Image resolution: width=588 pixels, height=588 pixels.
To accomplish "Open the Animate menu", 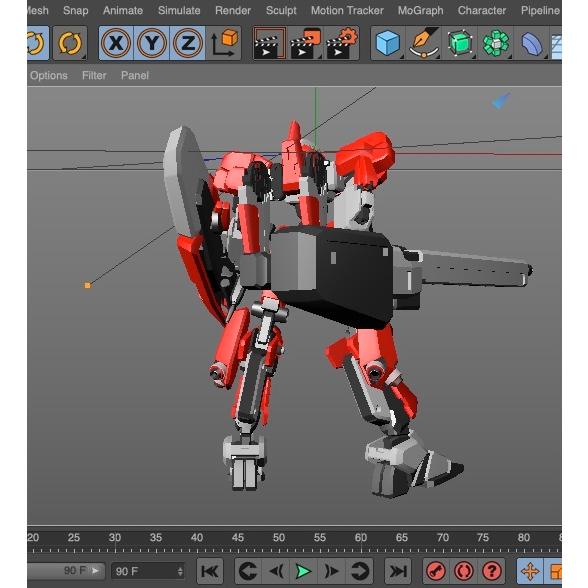I will 123,10.
